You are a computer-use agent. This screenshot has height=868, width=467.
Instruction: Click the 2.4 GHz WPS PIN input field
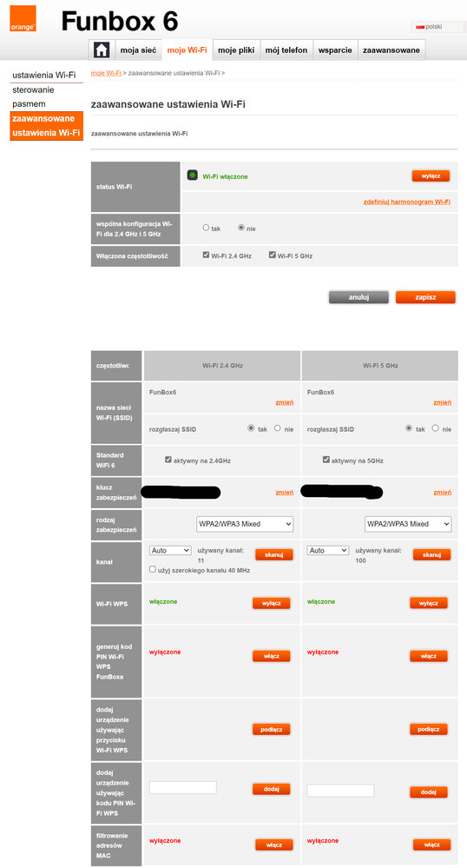coord(183,788)
